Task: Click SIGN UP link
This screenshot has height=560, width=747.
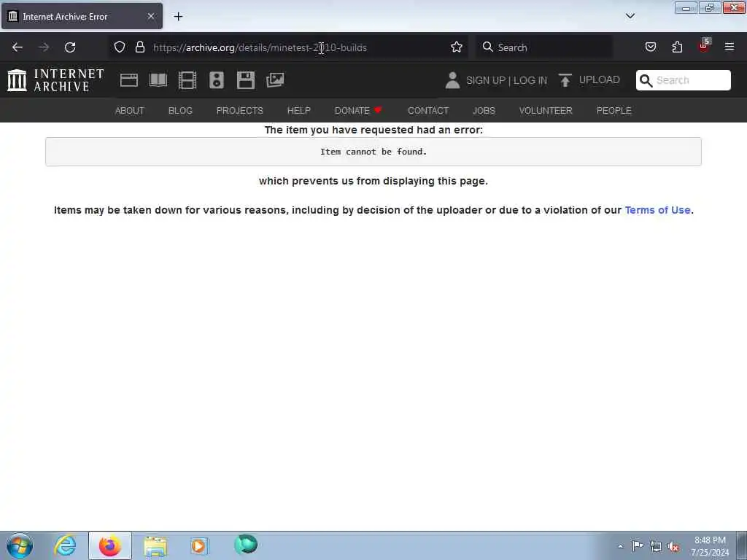Action: 486,80
